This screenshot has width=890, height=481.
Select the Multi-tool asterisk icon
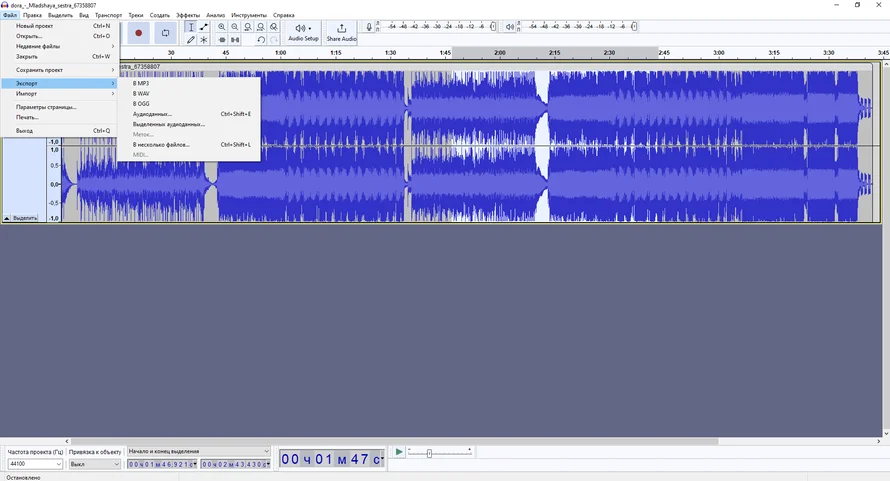click(x=204, y=40)
